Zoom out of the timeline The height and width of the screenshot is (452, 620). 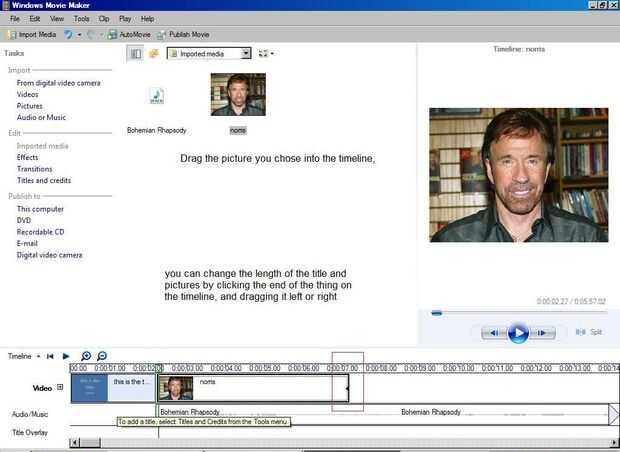tap(102, 356)
